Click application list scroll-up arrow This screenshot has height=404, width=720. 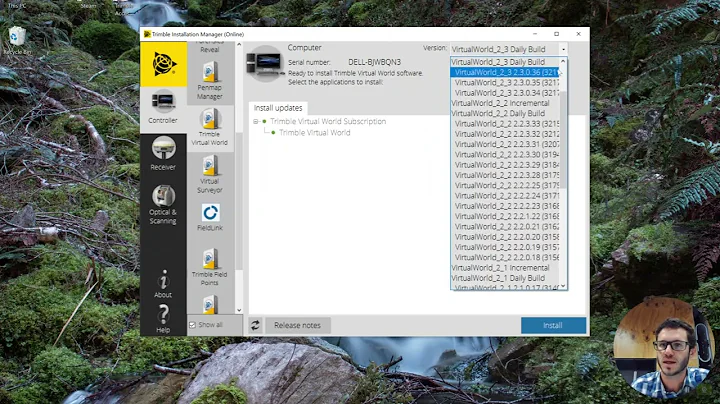pos(239,45)
